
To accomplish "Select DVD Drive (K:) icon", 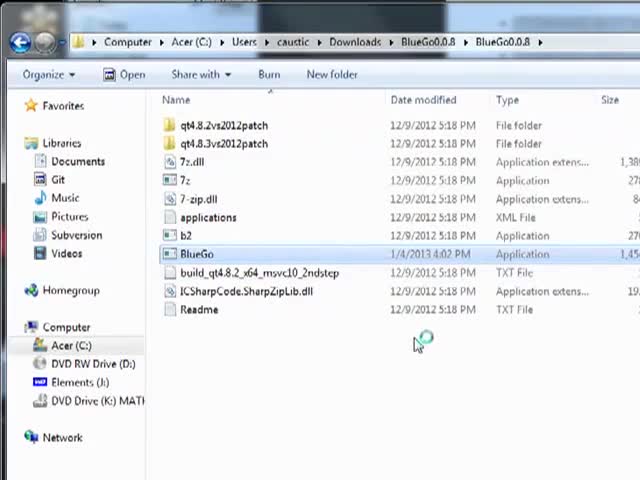I will tap(40, 401).
